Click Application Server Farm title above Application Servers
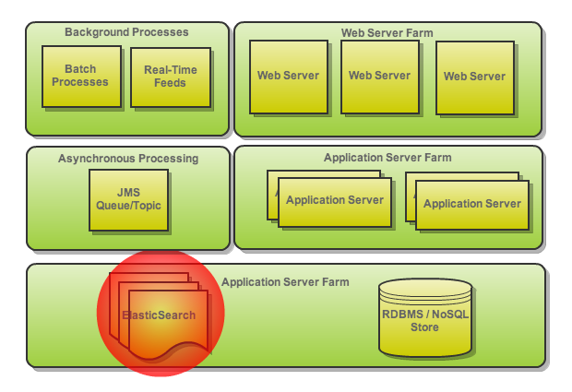Image resolution: width=572 pixels, height=392 pixels. (387, 158)
